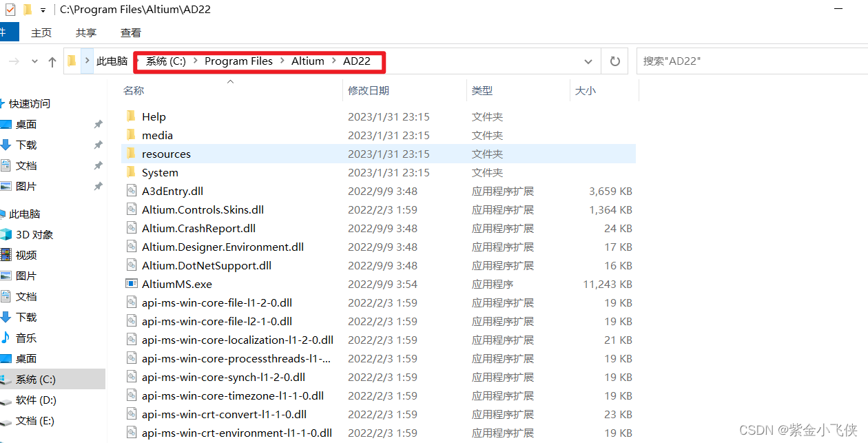Select 音乐 music folder in sidebar
868x443 pixels.
(x=26, y=338)
